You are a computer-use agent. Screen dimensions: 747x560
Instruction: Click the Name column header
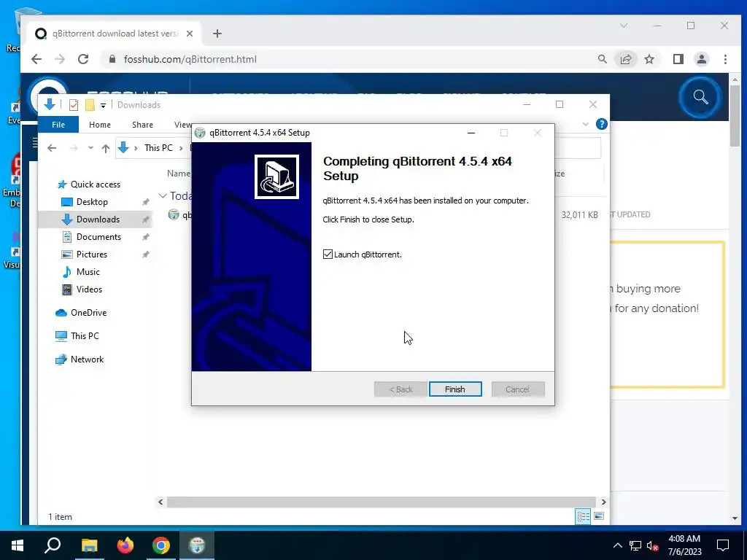point(179,174)
